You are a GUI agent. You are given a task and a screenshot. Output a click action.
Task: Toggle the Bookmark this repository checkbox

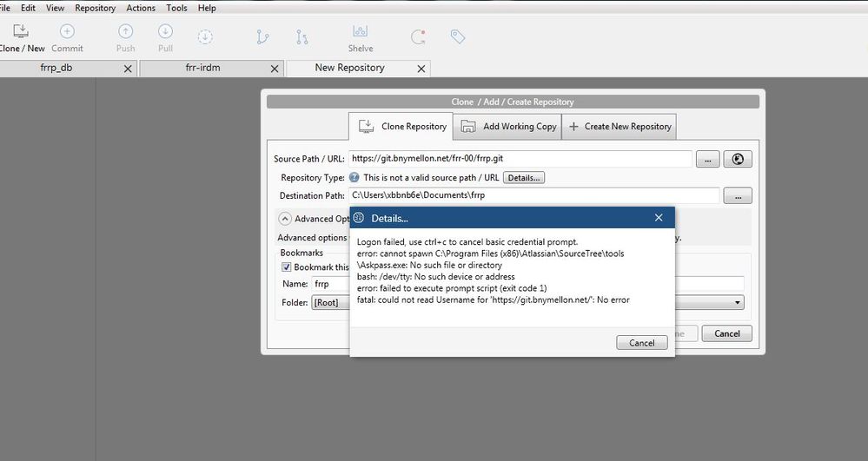click(286, 267)
